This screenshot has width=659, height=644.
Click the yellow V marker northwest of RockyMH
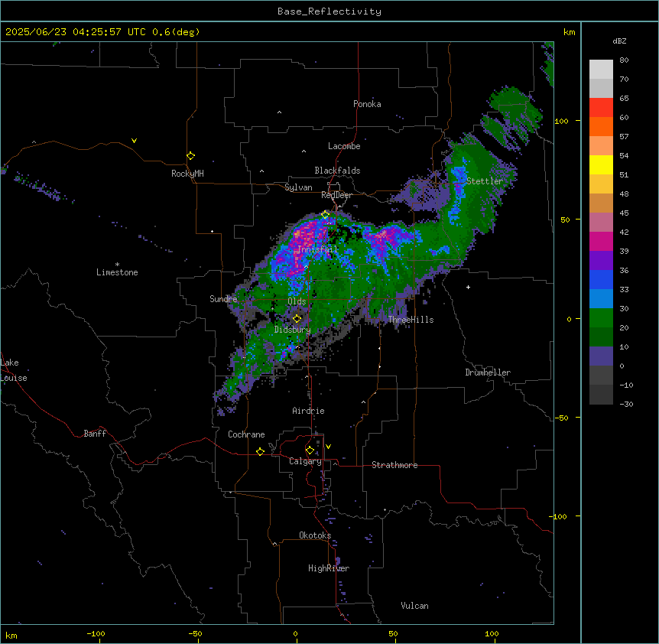[134, 141]
